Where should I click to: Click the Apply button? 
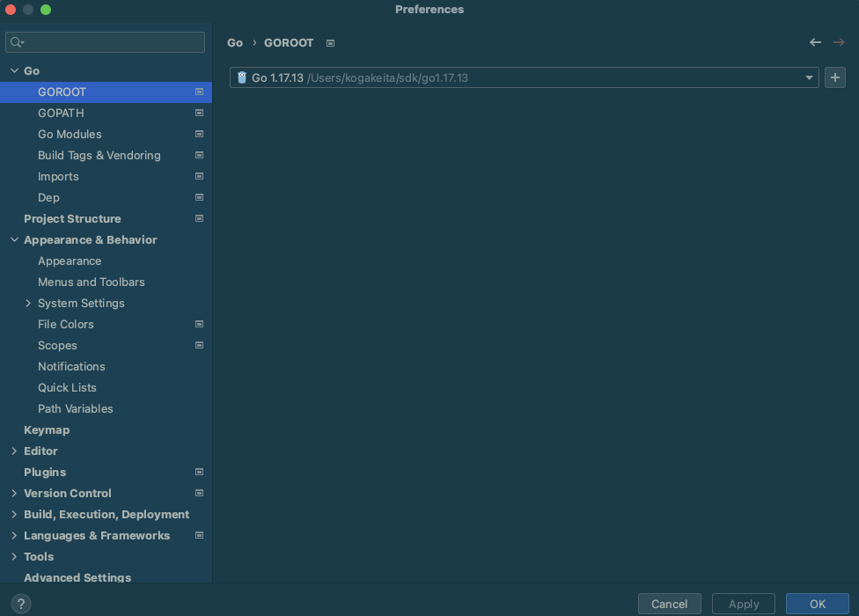point(744,604)
